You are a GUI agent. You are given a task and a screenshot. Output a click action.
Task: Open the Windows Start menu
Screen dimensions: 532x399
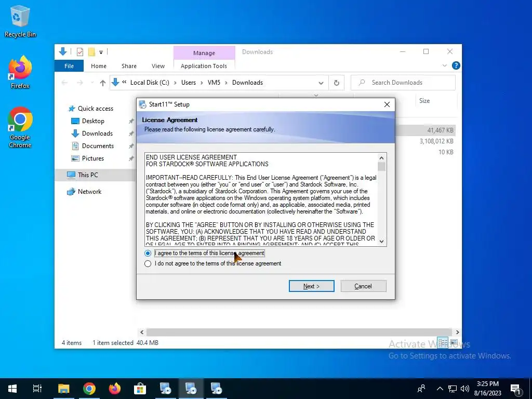point(12,389)
